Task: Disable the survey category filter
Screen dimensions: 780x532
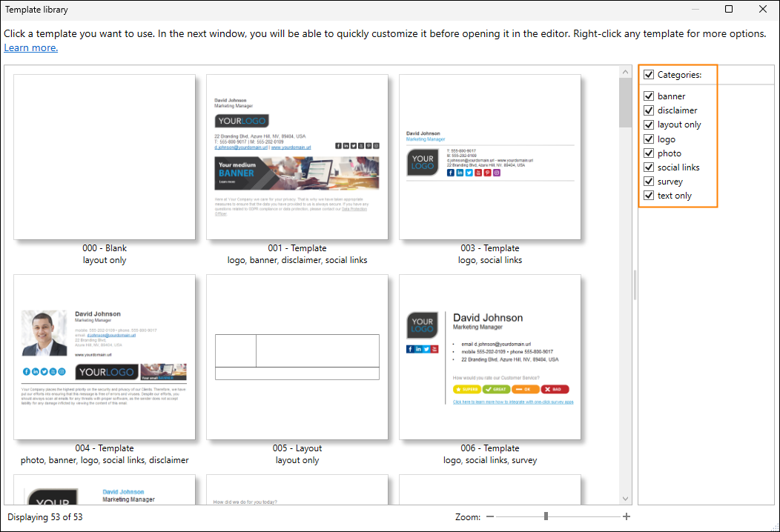Action: click(x=649, y=182)
